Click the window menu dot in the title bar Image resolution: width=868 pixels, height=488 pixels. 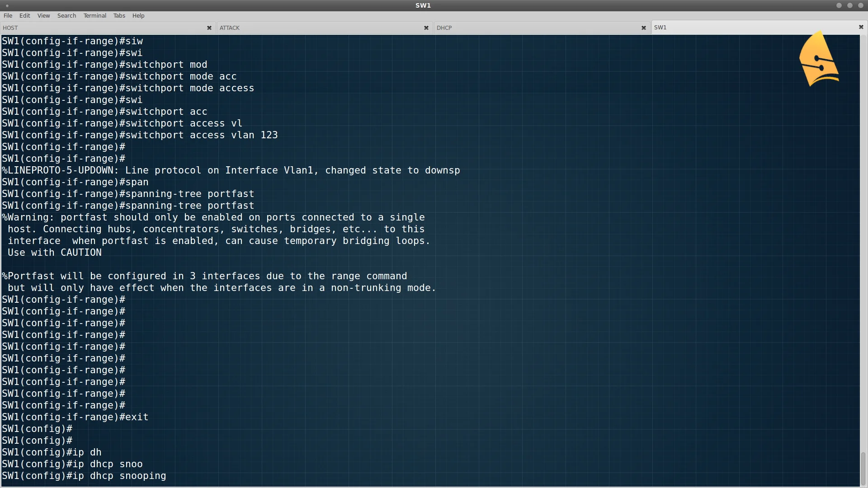[x=7, y=6]
